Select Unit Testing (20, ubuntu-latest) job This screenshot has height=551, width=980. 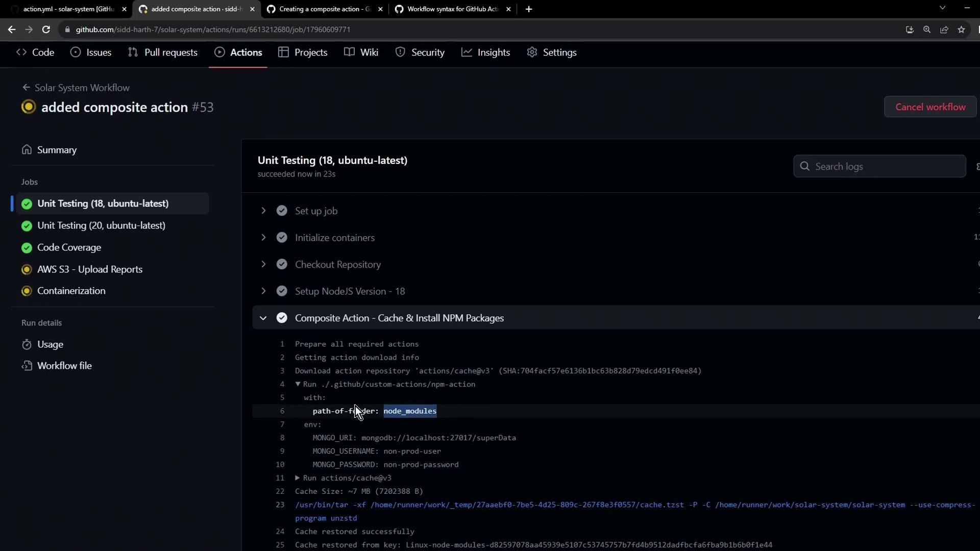101,226
